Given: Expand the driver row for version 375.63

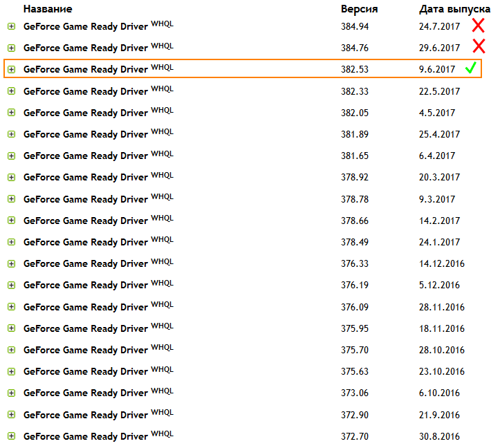Looking at the screenshot, I should [12, 371].
